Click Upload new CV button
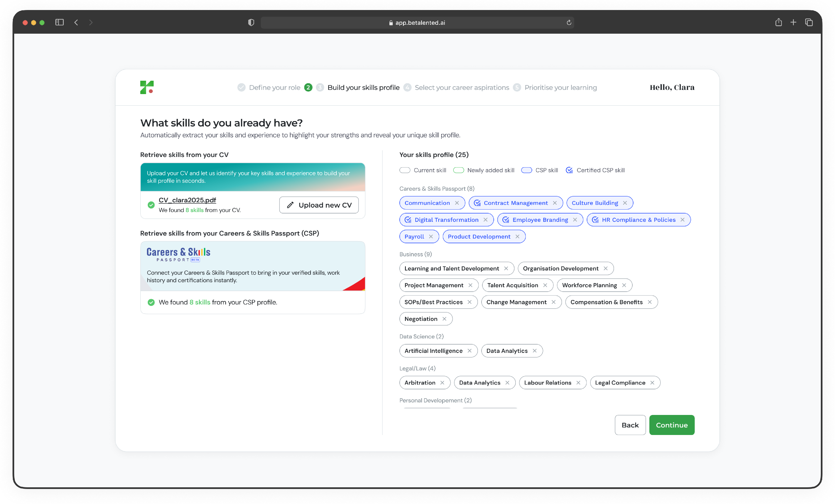This screenshot has height=504, width=835. tap(319, 205)
